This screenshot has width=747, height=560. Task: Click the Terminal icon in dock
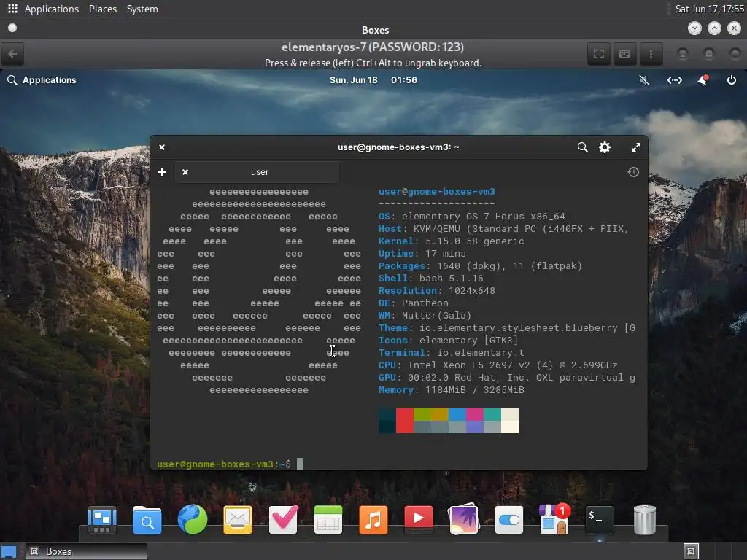tap(599, 519)
